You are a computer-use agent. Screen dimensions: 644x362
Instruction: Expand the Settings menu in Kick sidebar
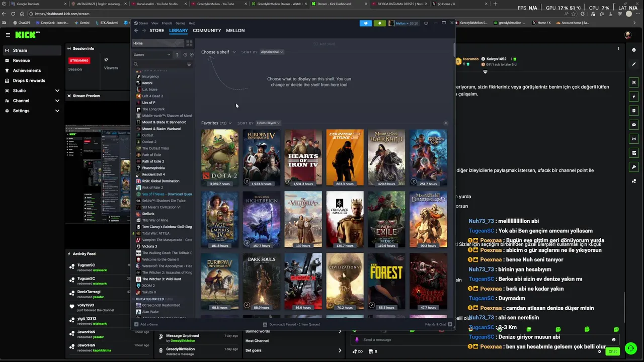pos(32,111)
